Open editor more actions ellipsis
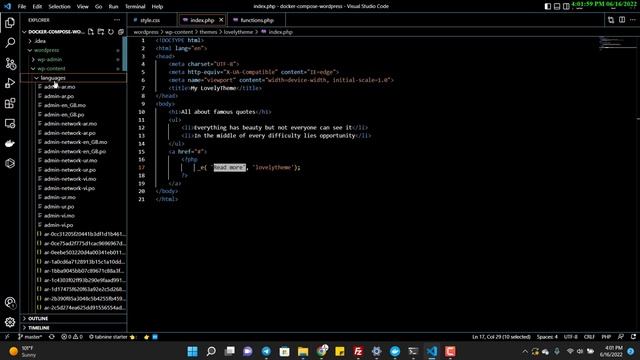640x360 pixels. (x=633, y=20)
